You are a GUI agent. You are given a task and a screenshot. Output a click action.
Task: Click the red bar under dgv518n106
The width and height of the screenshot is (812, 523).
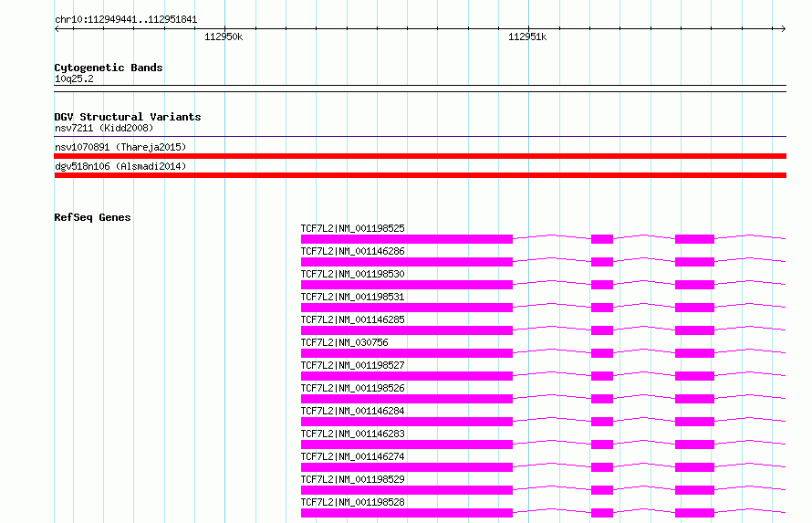pyautogui.click(x=420, y=175)
